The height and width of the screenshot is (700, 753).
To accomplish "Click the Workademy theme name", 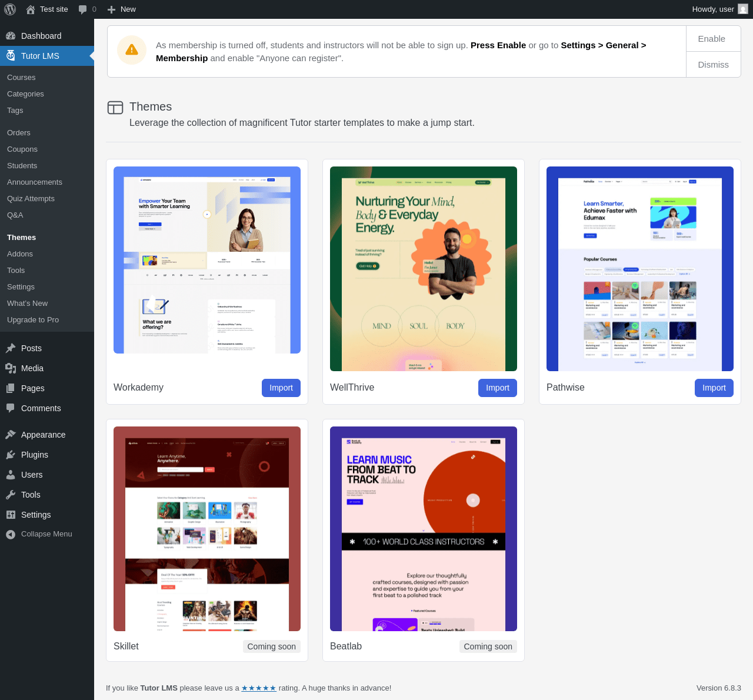I will pos(138,388).
